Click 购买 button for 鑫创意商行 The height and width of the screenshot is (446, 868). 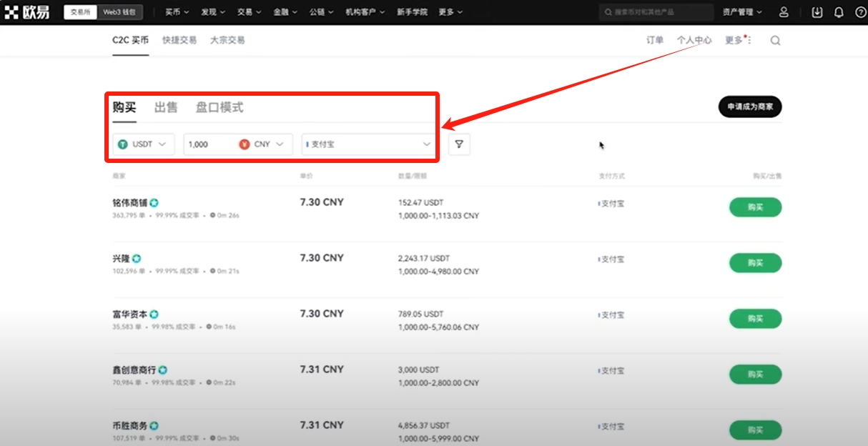point(756,375)
